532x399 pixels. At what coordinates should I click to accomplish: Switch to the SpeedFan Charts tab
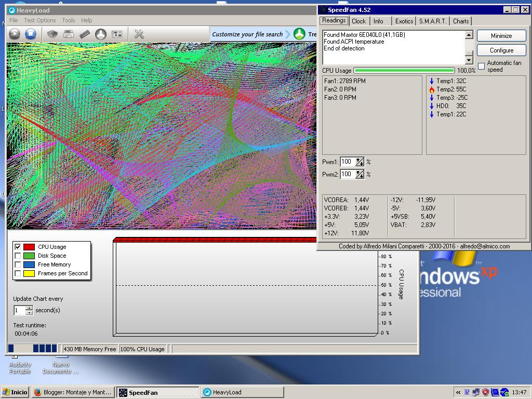point(461,21)
